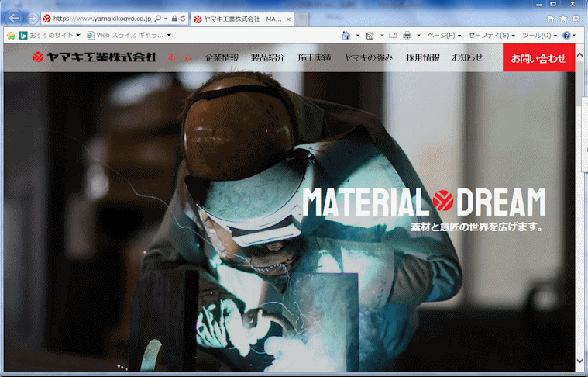Click the search magnifier in address bar

(x=158, y=19)
